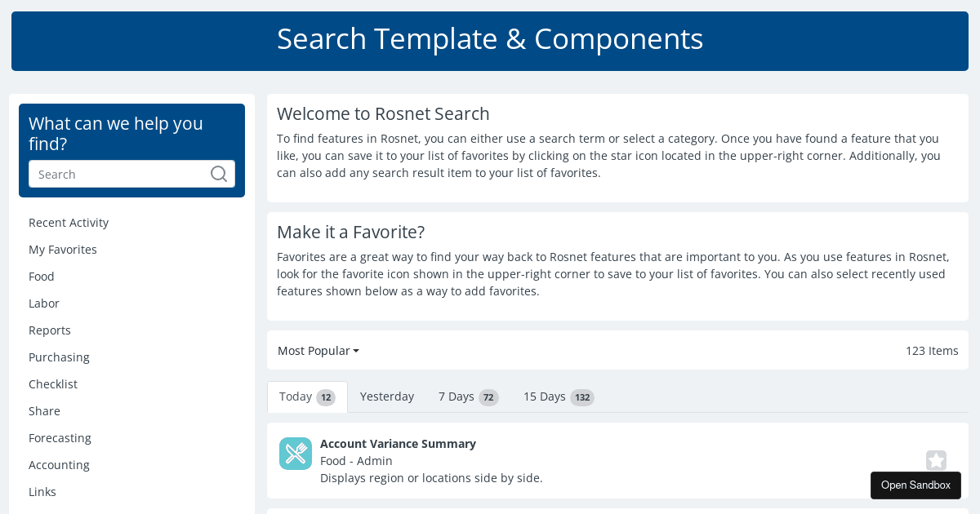Select the Links category
Screen dimensions: 980x514
pos(42,492)
